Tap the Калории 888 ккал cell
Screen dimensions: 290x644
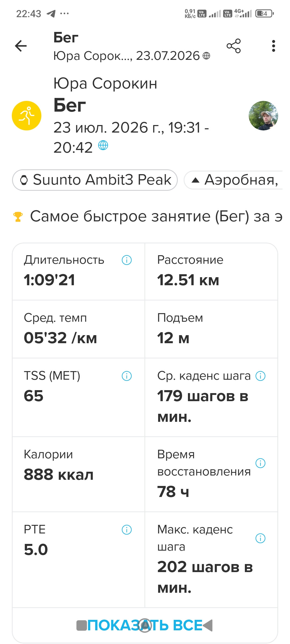[79, 474]
